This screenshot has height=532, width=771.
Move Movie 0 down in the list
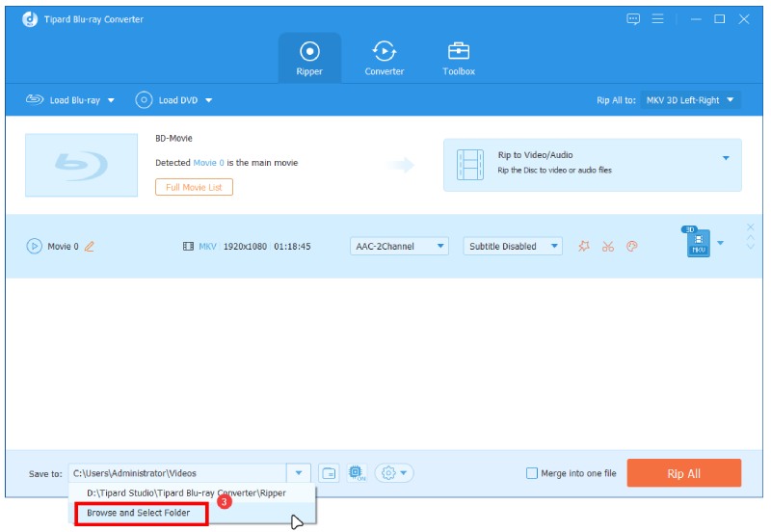pyautogui.click(x=751, y=246)
